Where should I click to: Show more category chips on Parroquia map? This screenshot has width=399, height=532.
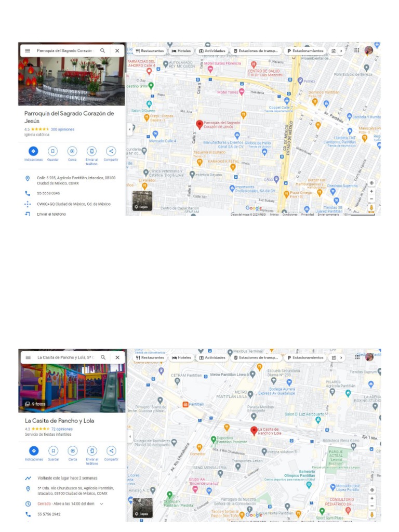341,51
